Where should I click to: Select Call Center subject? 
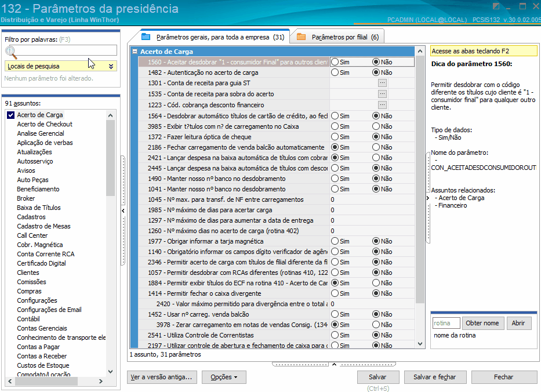(32, 235)
